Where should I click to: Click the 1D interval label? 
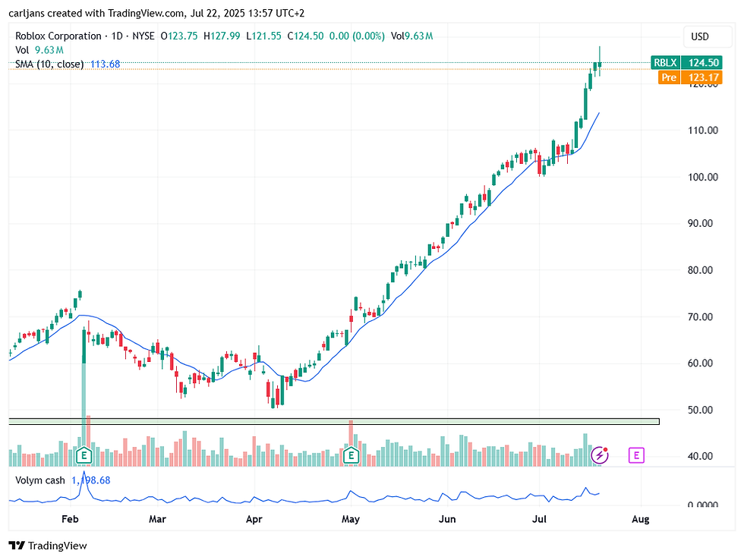tap(117, 36)
